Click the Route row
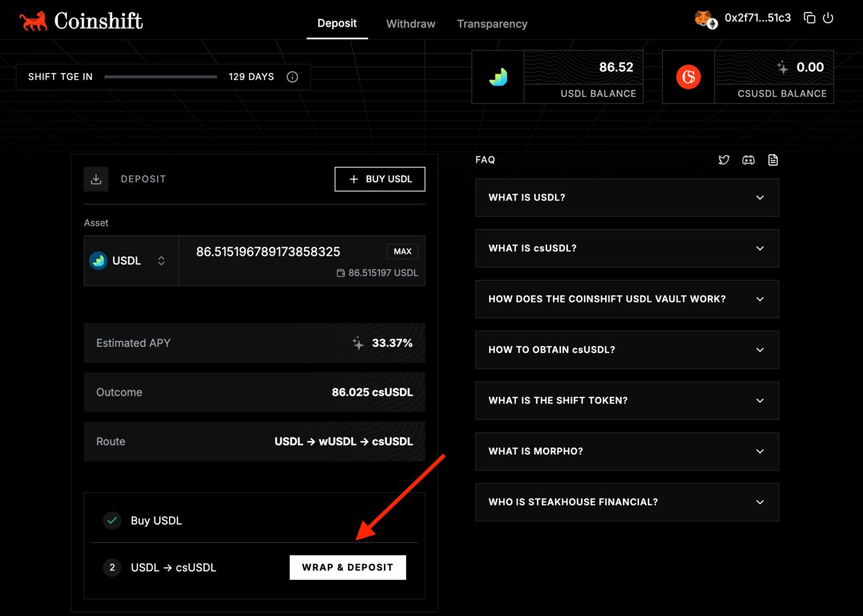Image resolution: width=863 pixels, height=616 pixels. [x=254, y=442]
